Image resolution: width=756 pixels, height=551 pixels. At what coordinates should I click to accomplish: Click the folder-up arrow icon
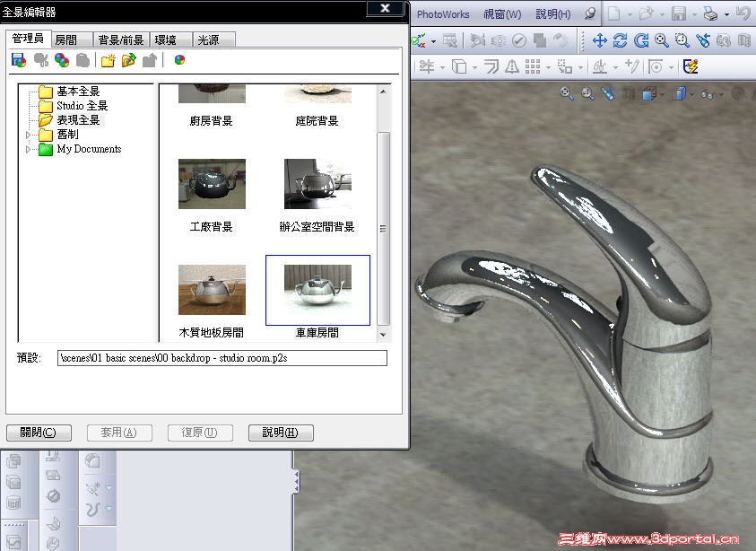[x=150, y=60]
